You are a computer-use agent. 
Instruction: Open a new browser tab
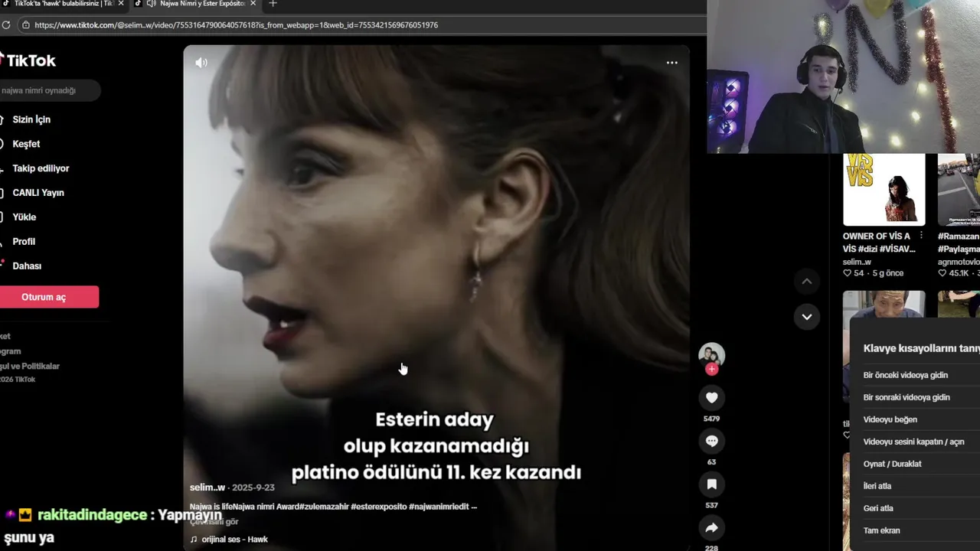pos(273,4)
